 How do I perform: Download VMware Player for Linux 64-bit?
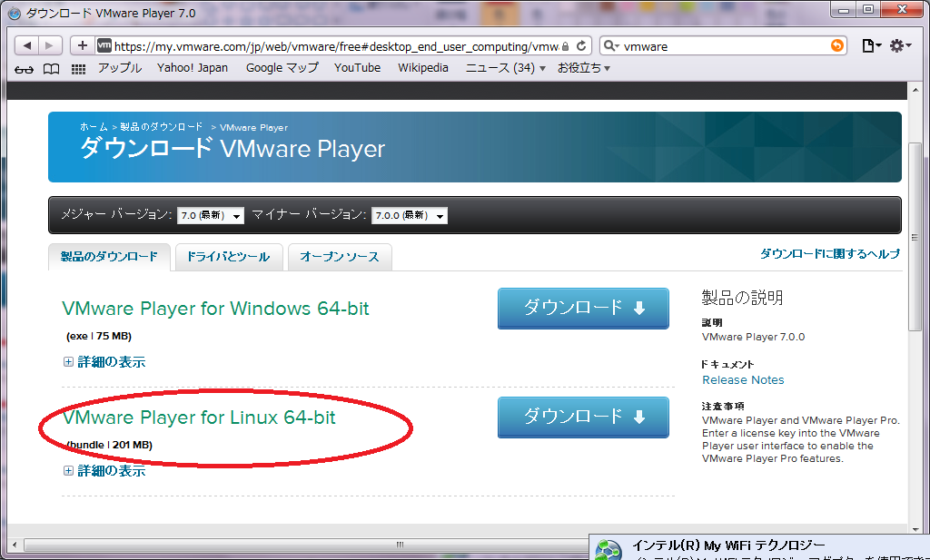[583, 418]
